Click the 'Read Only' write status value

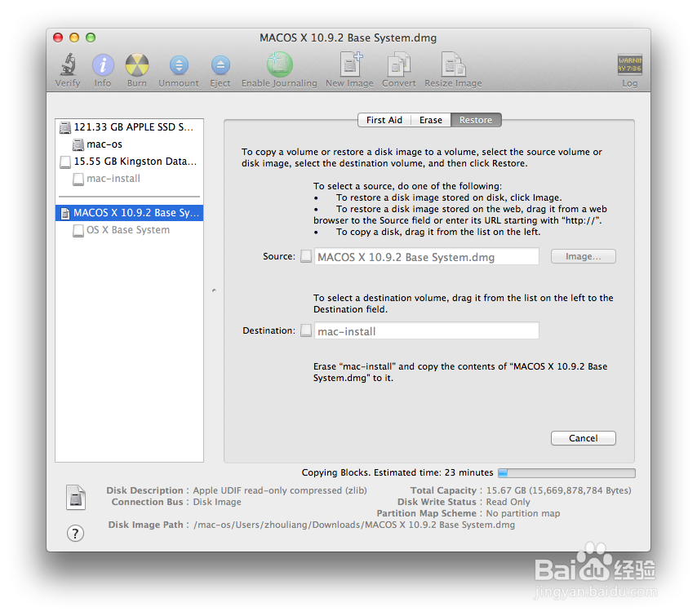(x=508, y=502)
